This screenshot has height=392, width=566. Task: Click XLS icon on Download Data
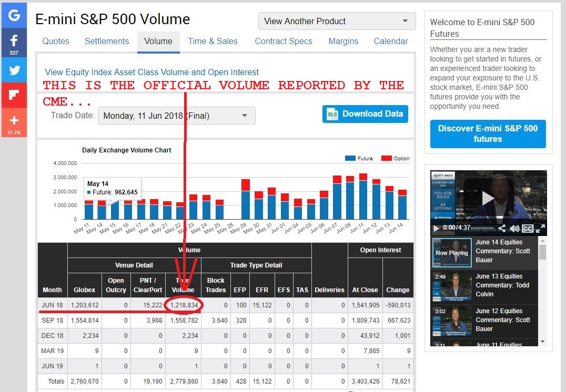(x=332, y=114)
